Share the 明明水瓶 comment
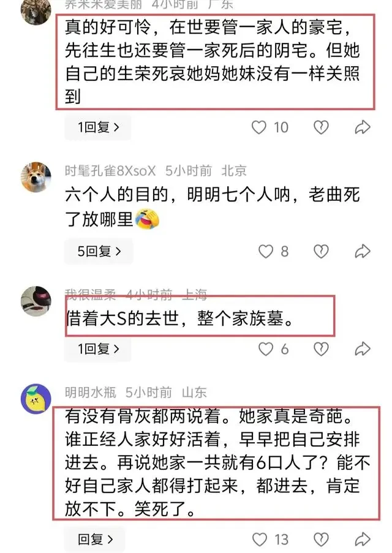Viewport: 392px width, 553px height. click(363, 540)
